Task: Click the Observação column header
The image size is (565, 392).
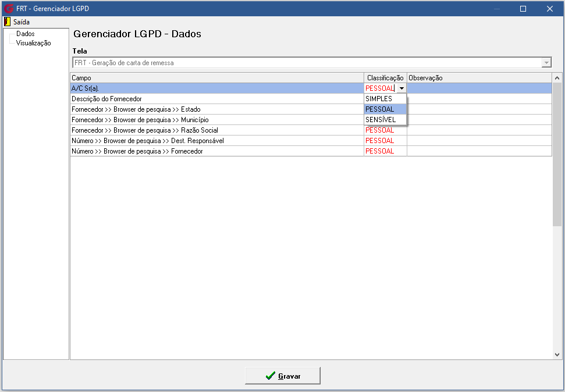Action: click(479, 78)
